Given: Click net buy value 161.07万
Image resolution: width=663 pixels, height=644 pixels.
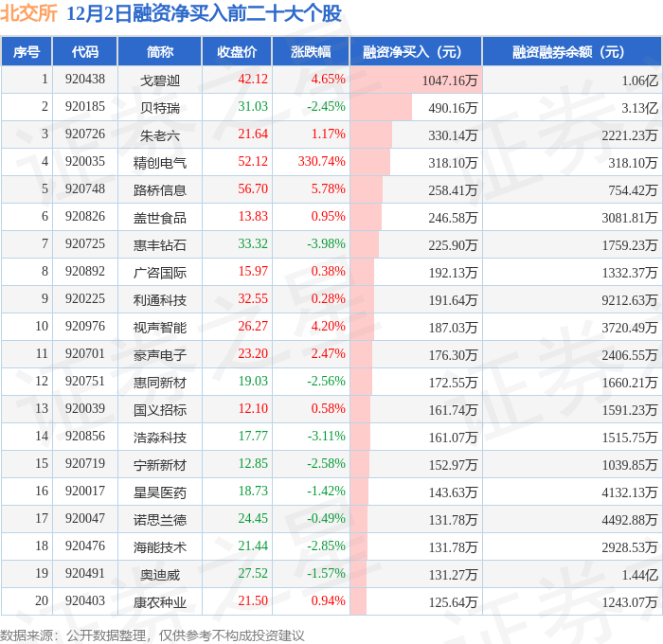Looking at the screenshot, I should [x=453, y=438].
